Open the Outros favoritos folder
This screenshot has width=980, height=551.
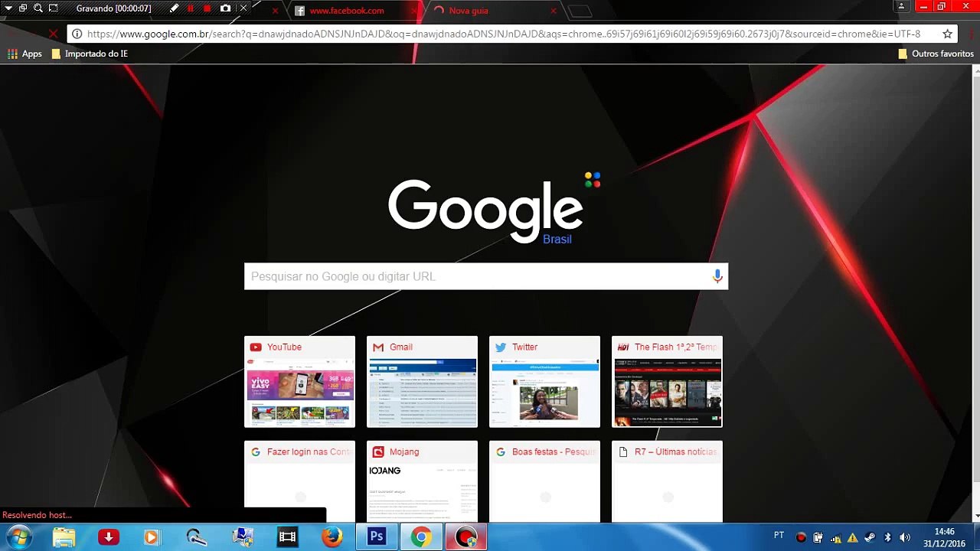pos(936,54)
